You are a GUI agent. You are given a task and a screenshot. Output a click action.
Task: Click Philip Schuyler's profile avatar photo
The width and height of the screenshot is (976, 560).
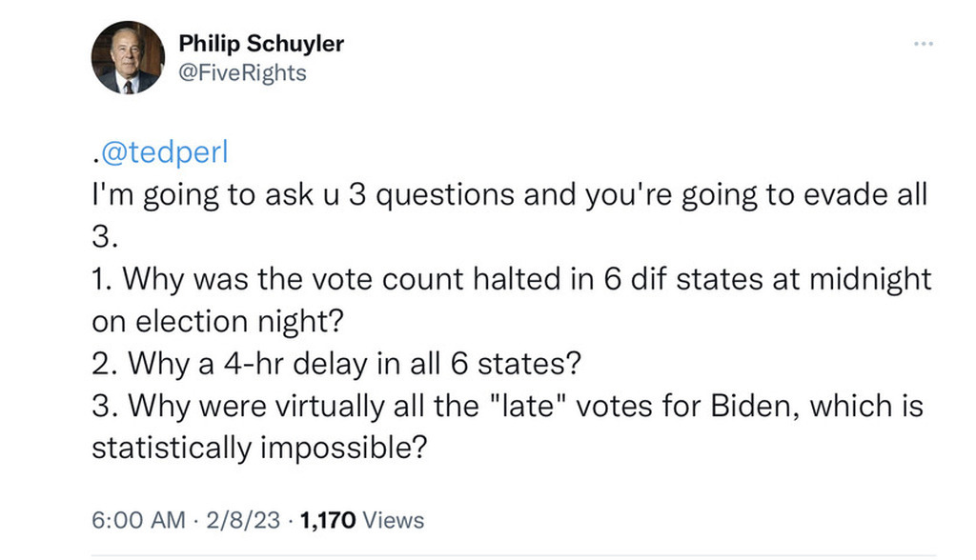pos(128,58)
